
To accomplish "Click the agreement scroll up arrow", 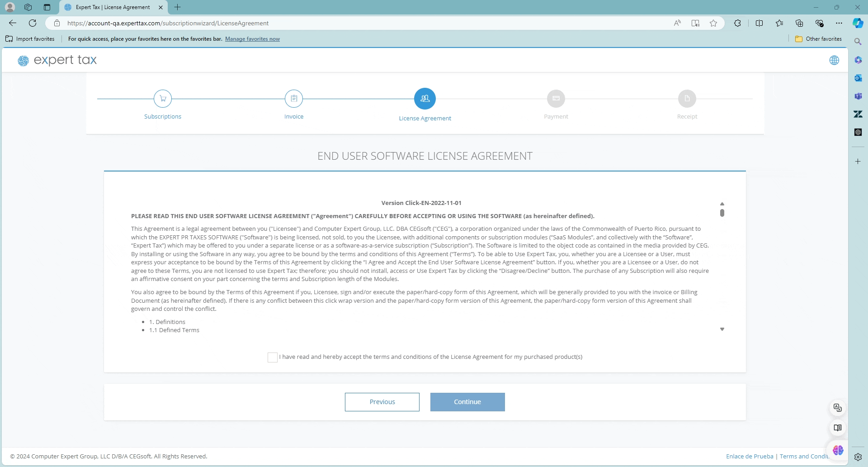I will click(722, 204).
